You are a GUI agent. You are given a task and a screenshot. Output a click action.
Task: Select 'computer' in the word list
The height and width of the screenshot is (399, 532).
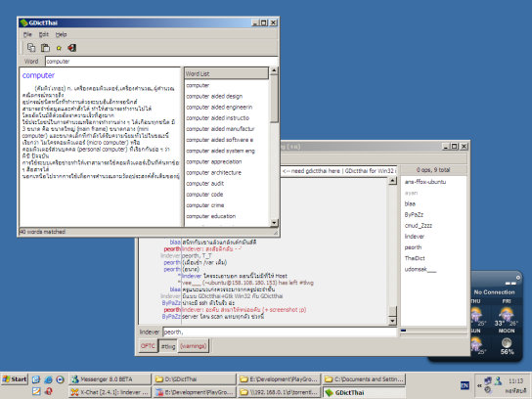[198, 85]
